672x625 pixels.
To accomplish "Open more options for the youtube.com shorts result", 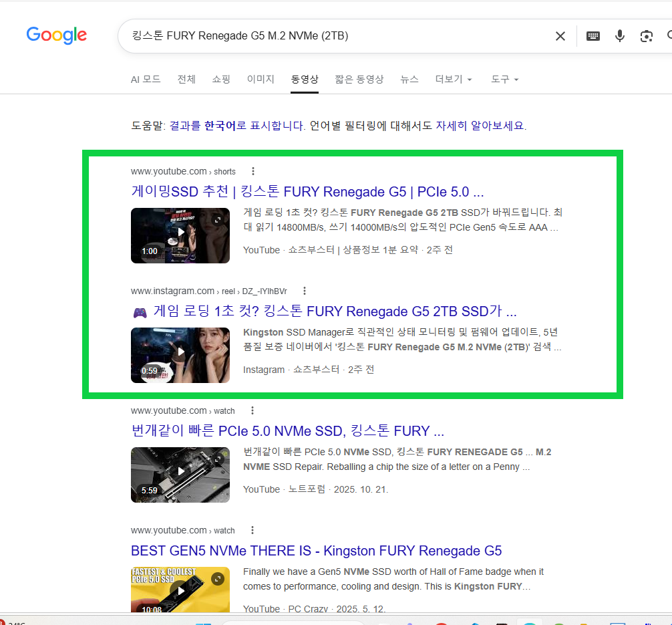I will tap(253, 171).
